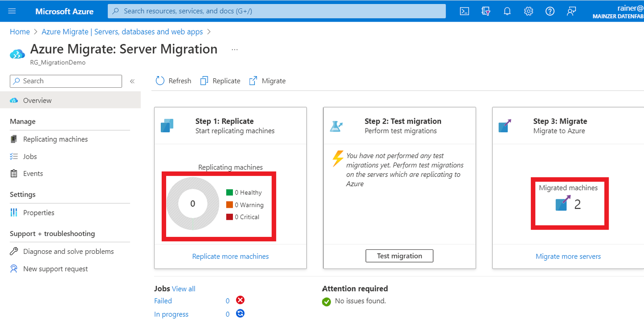Image resolution: width=644 pixels, height=334 pixels.
Task: Click the In progress jobs link
Action: pos(171,314)
